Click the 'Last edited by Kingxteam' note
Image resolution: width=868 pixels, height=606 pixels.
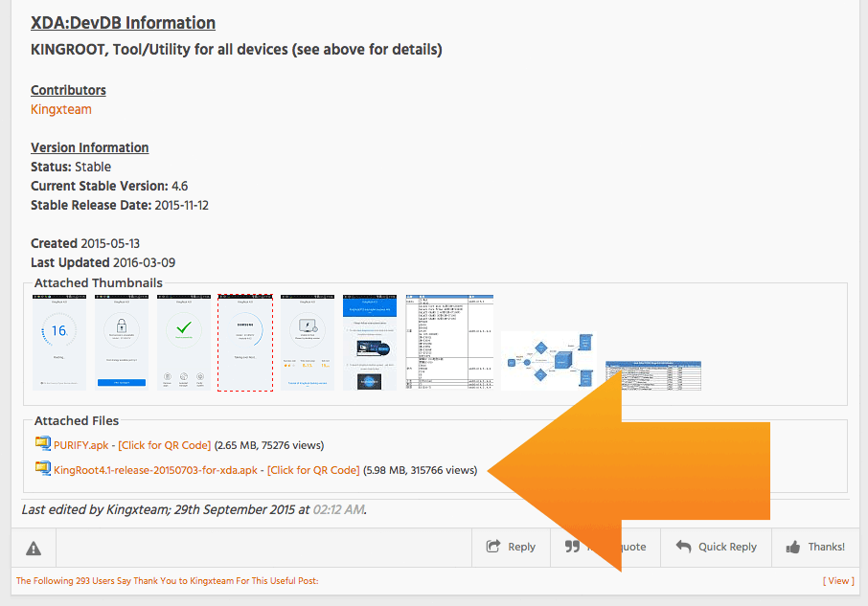194,509
